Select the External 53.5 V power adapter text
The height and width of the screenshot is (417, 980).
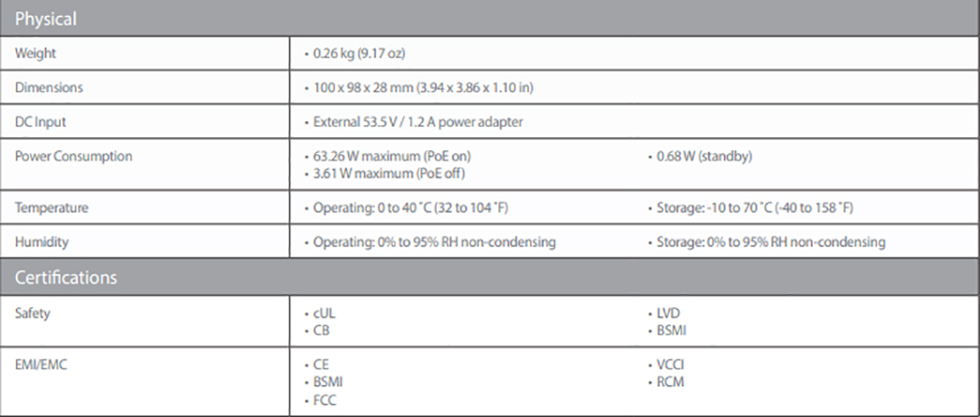pos(418,121)
